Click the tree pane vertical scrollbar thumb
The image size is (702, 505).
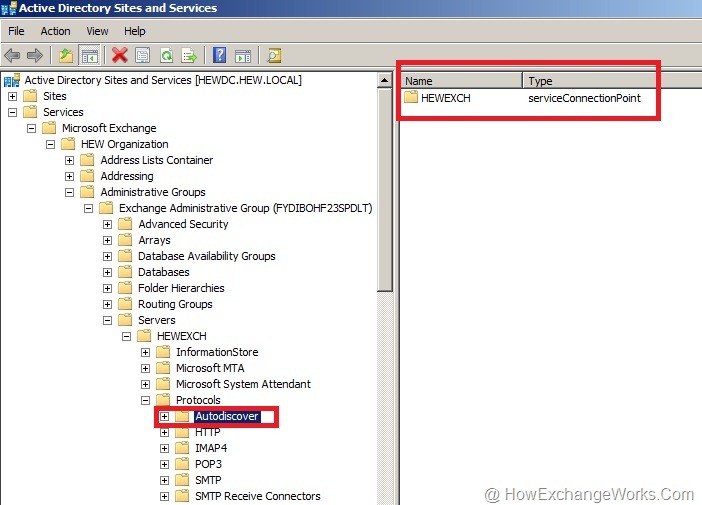pos(384,190)
